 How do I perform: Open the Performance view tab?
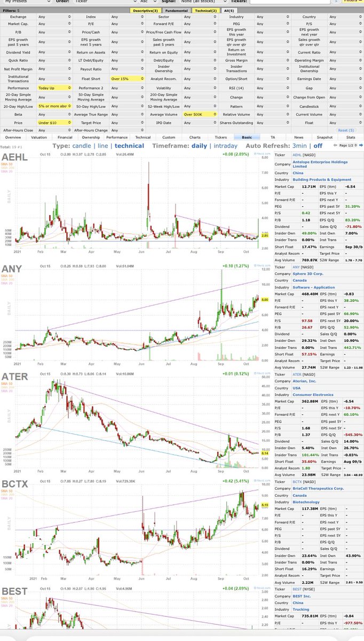pyautogui.click(x=117, y=137)
